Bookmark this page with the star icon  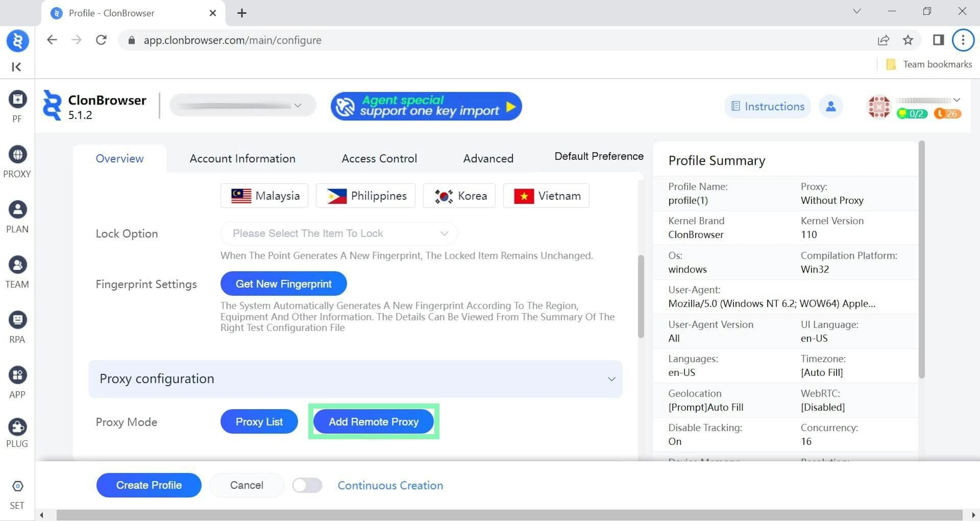click(x=908, y=40)
